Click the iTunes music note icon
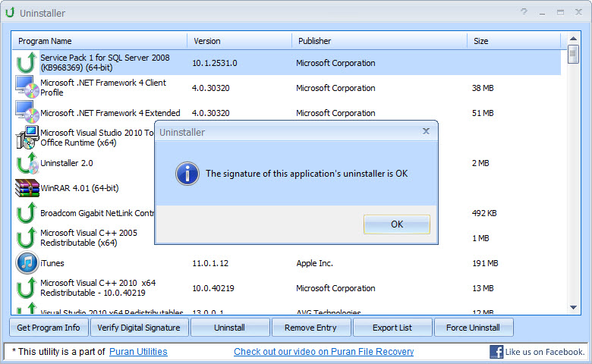This screenshot has height=364, width=592. click(x=27, y=262)
